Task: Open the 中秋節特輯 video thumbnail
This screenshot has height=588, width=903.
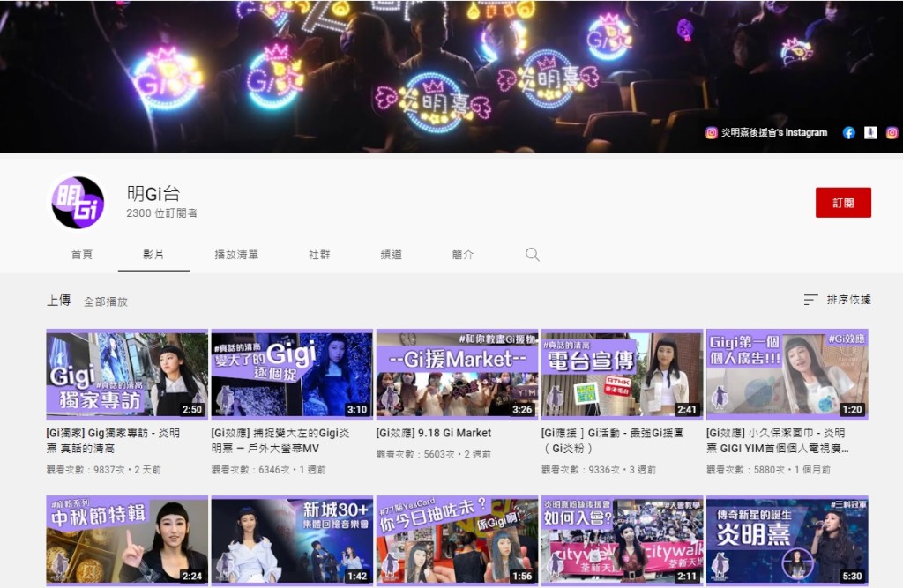Action: (x=127, y=540)
